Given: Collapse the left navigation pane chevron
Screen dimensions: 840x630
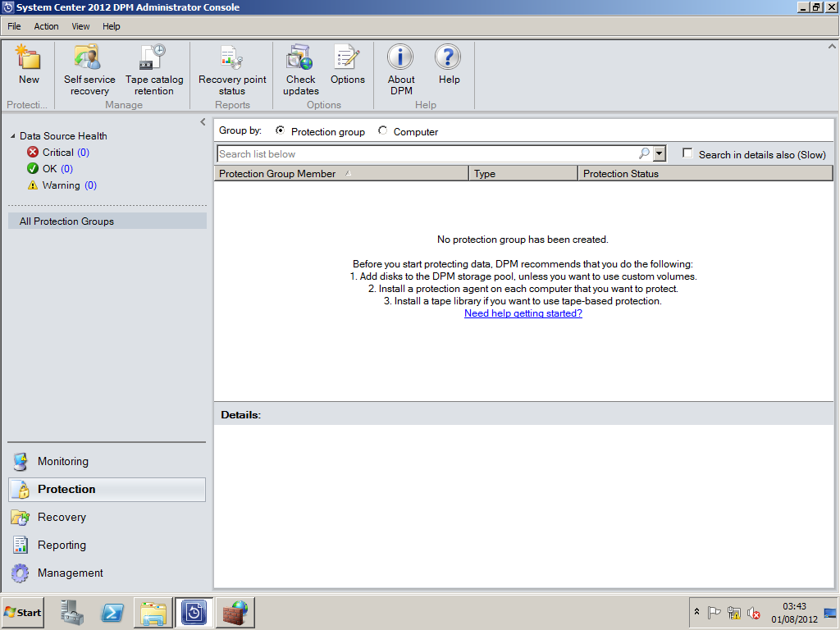Looking at the screenshot, I should tap(203, 122).
